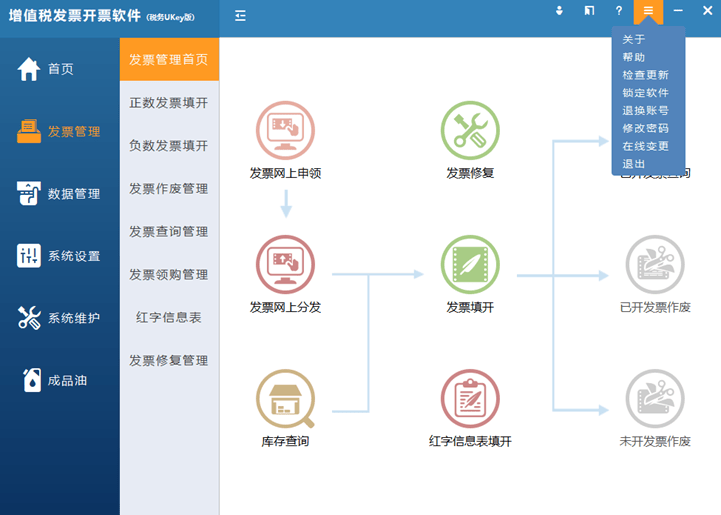Open the 发票修复 wrench icon
This screenshot has width=721, height=515.
(x=470, y=130)
